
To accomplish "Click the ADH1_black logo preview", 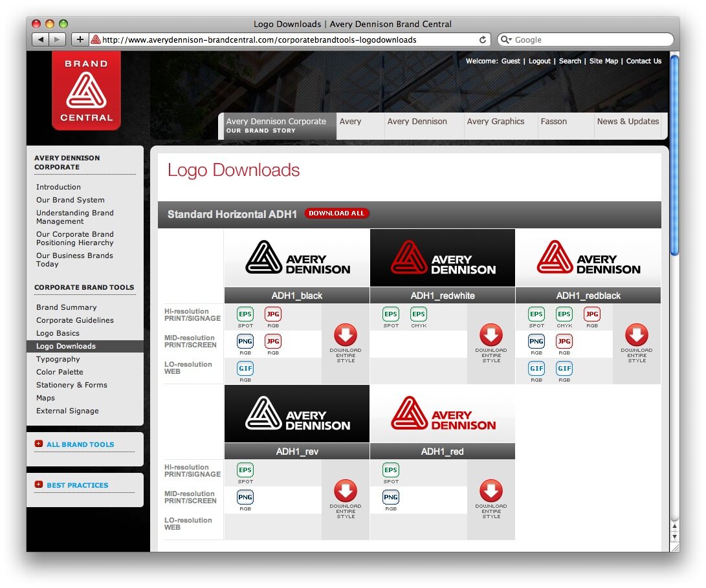I will (x=297, y=258).
